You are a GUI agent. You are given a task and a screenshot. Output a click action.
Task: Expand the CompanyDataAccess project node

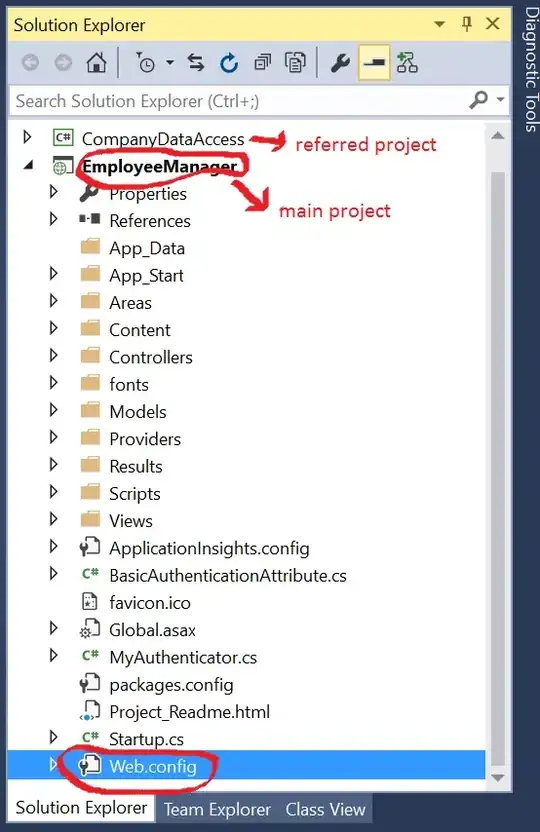27,137
